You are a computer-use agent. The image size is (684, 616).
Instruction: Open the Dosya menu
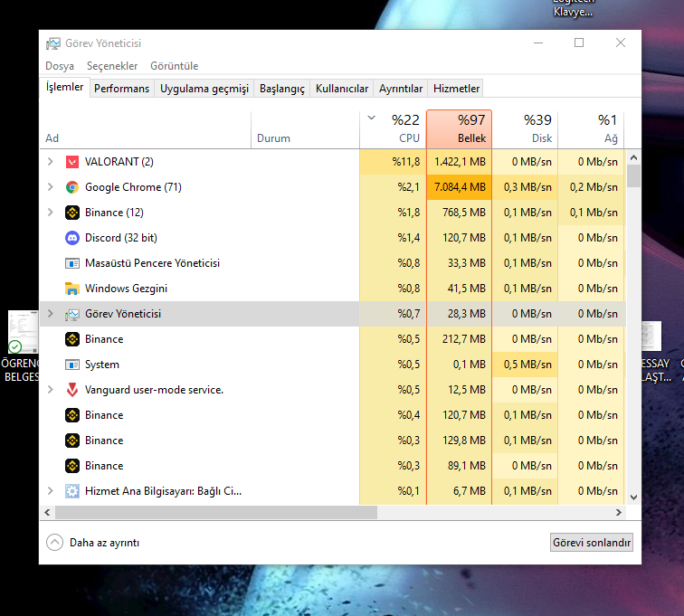click(60, 66)
